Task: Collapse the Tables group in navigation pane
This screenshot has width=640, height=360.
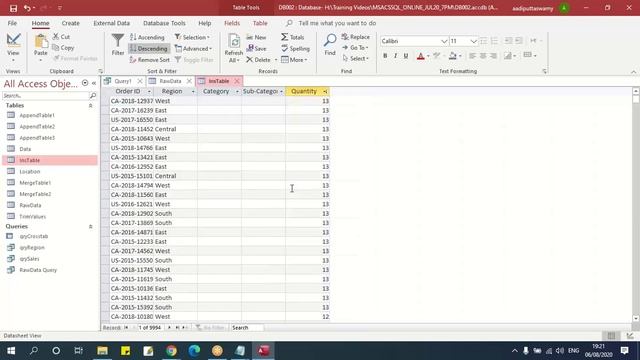Action: [91, 106]
